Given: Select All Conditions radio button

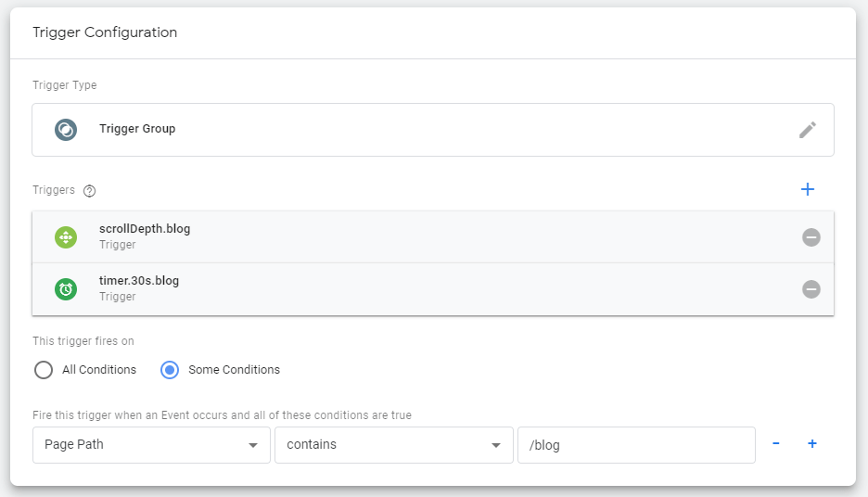Looking at the screenshot, I should point(44,370).
